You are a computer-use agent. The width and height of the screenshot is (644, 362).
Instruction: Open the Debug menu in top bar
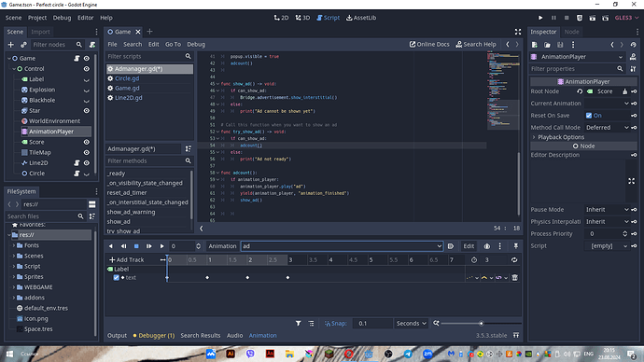coord(62,18)
